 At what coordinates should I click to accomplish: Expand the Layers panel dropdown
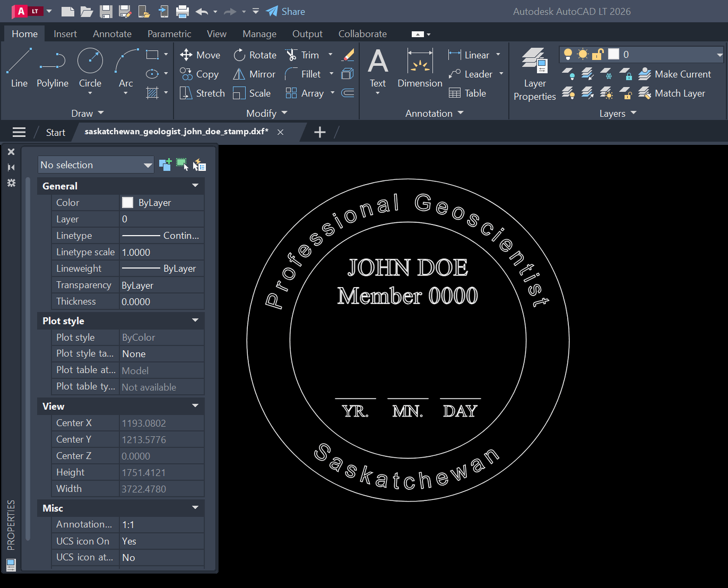[618, 113]
